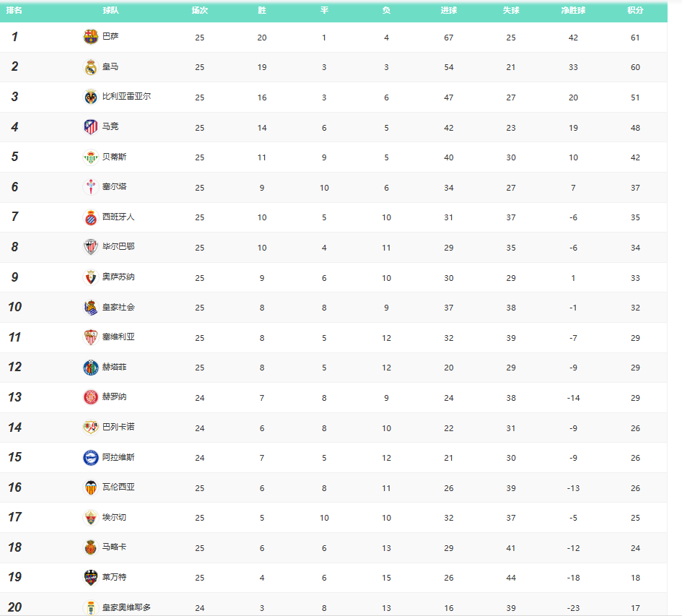Click Barcelona's points value 61
The width and height of the screenshot is (682, 616).
635,38
